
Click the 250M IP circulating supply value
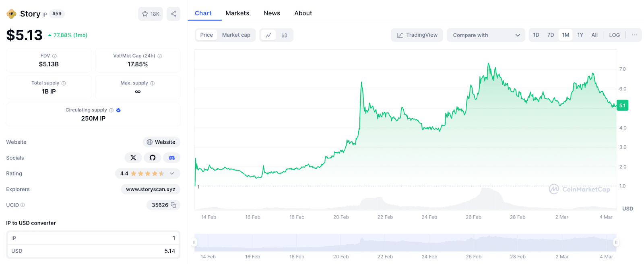click(93, 118)
